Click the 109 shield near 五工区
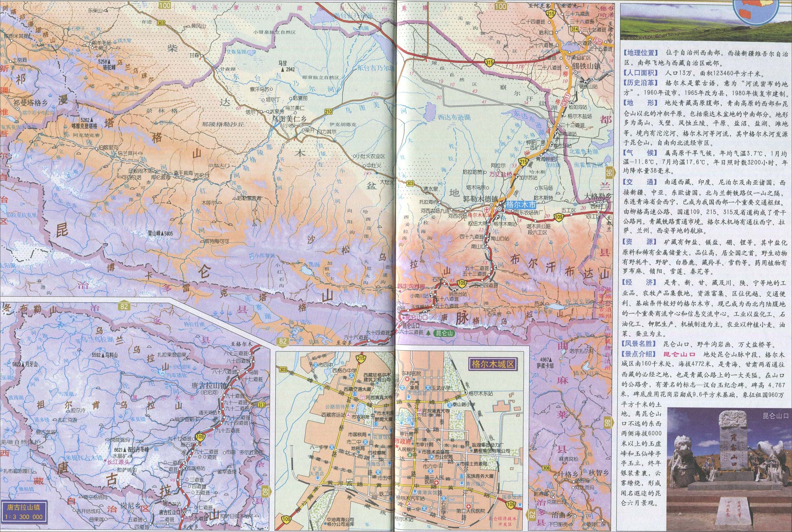This screenshot has height=532, width=792. (559, 217)
